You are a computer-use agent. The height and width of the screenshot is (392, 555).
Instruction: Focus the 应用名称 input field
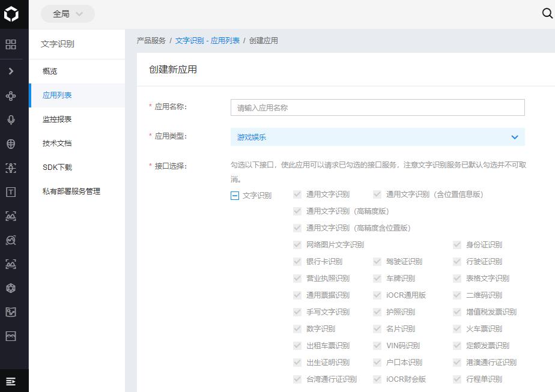pos(378,107)
